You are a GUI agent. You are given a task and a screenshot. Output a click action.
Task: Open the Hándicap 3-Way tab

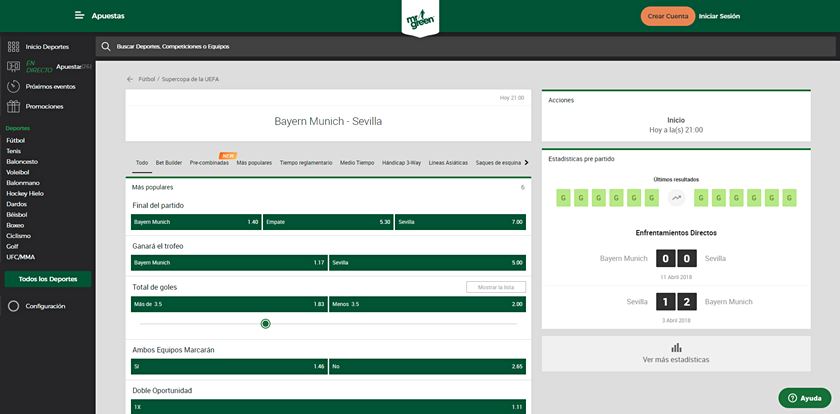[401, 163]
